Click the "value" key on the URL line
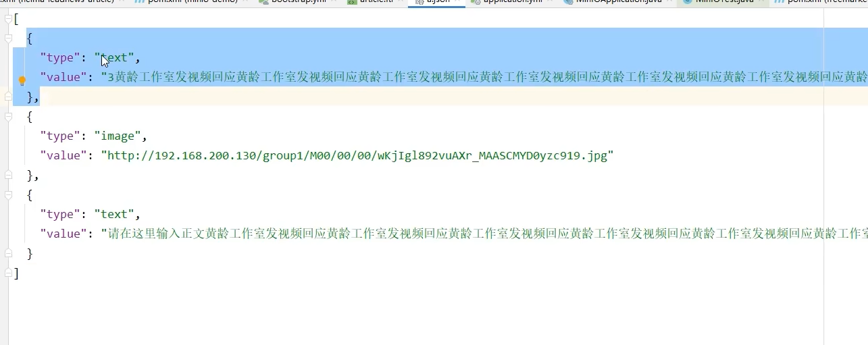 [x=63, y=155]
